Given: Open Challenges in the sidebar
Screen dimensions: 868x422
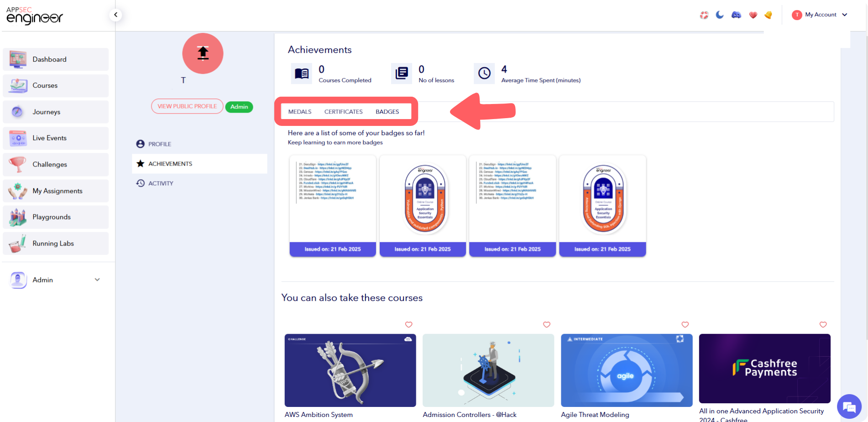Looking at the screenshot, I should [50, 165].
